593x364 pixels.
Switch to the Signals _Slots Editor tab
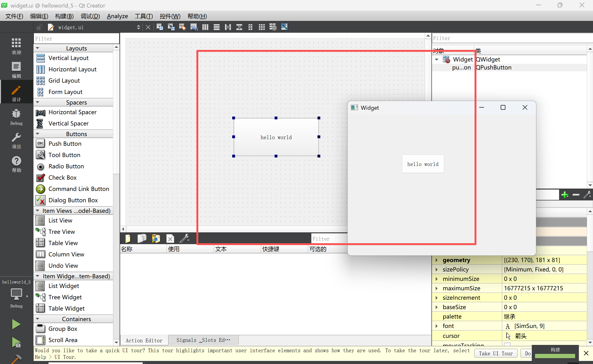click(203, 340)
